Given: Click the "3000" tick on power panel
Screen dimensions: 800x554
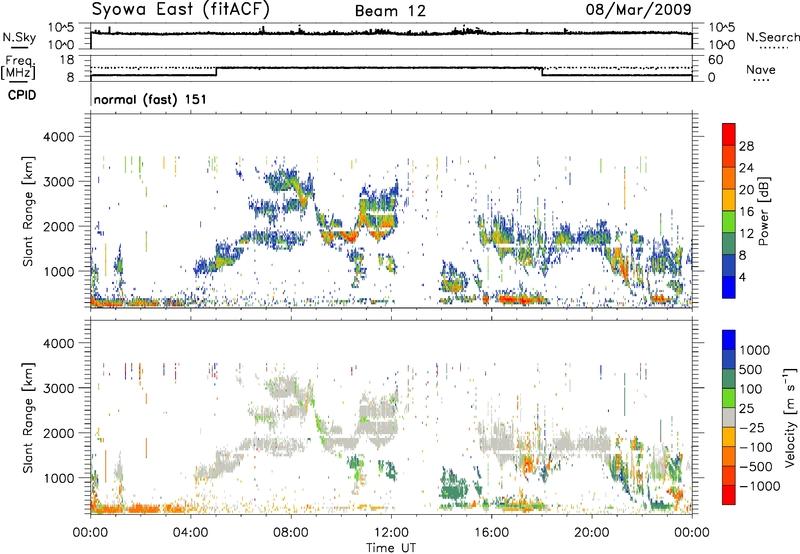Looking at the screenshot, I should [x=58, y=182].
